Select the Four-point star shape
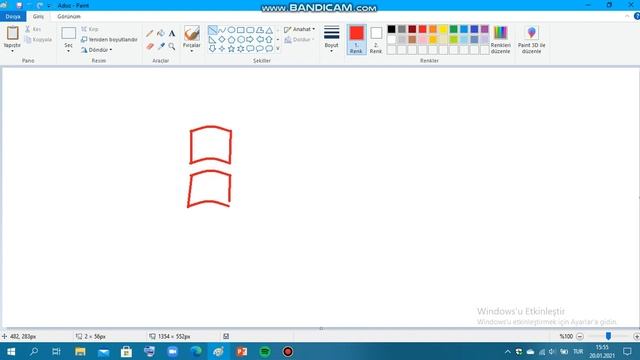This screenshot has width=640, height=360. 222,49
